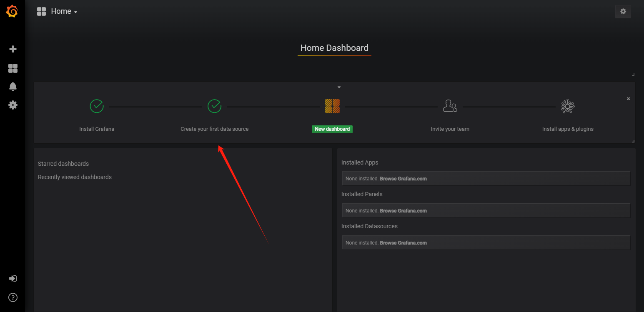Open the Configuration gear in sidebar
The width and height of the screenshot is (644, 312).
click(13, 105)
